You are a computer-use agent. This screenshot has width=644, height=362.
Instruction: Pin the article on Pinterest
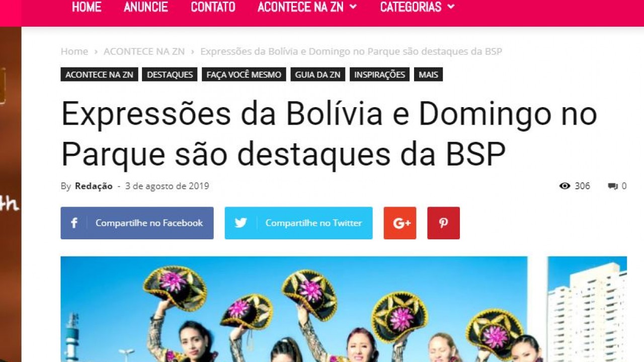(443, 223)
